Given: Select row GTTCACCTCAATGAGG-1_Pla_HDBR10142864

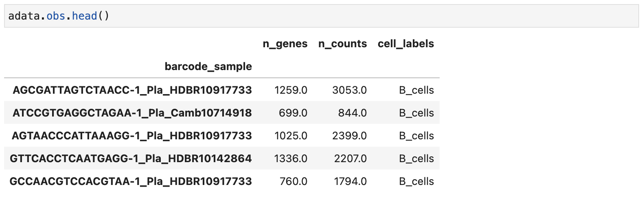Looking at the screenshot, I should (x=222, y=158).
